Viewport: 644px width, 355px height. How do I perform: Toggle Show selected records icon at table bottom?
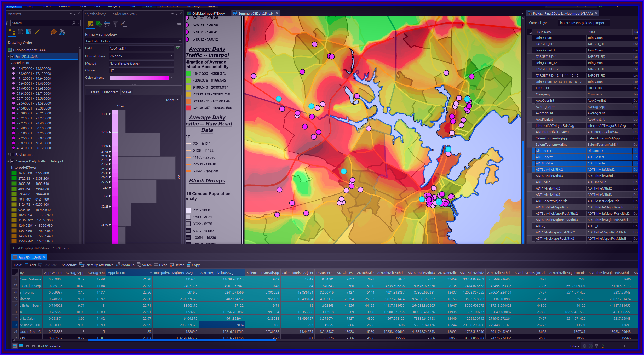pyautogui.click(x=21, y=346)
